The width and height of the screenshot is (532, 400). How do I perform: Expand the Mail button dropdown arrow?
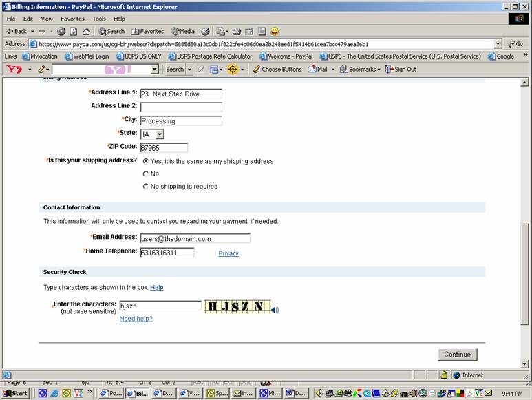coord(333,70)
